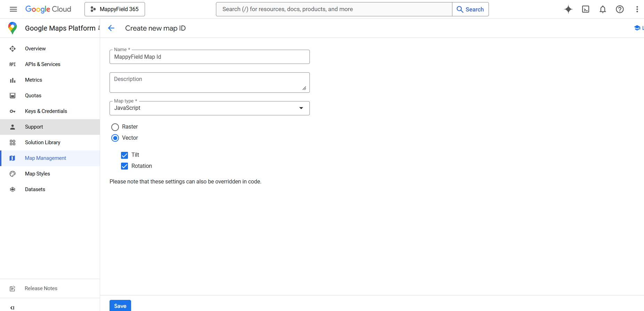Open the help question mark icon

[620, 9]
